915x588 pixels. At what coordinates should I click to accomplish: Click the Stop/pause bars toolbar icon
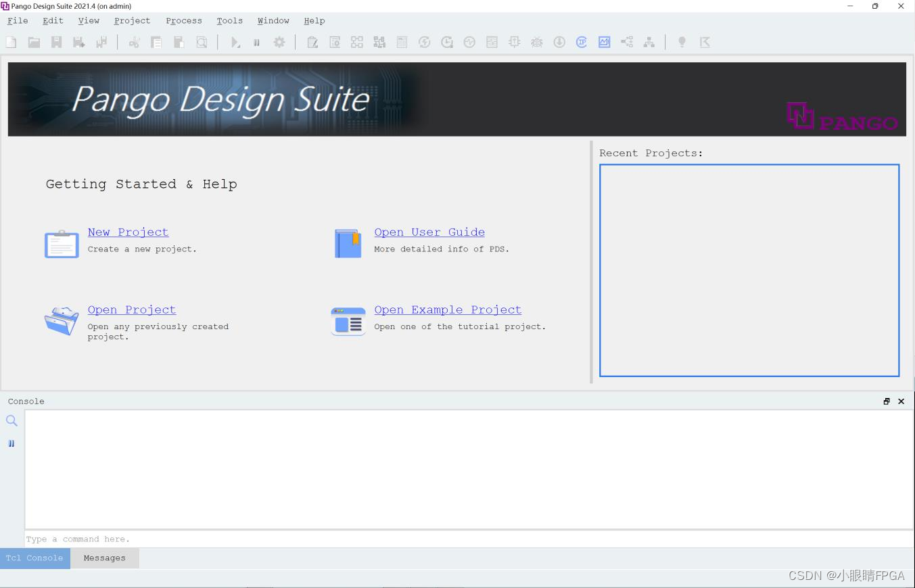pos(257,42)
